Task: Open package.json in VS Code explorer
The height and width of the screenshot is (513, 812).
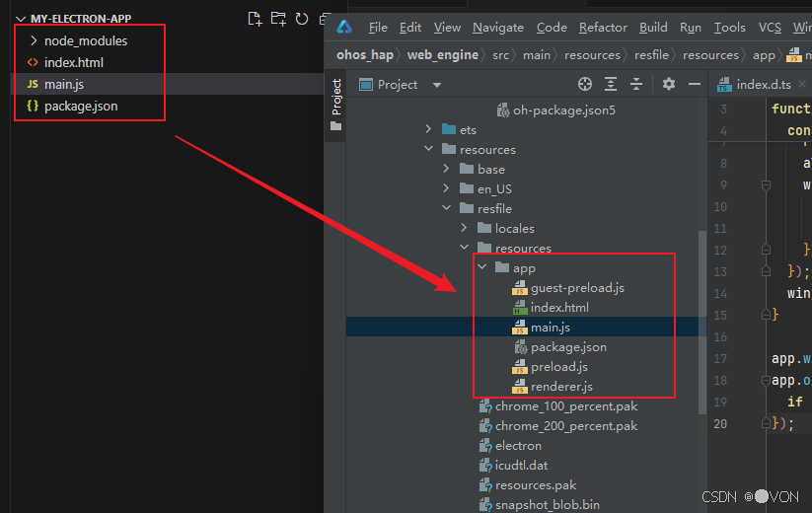Action: click(81, 107)
